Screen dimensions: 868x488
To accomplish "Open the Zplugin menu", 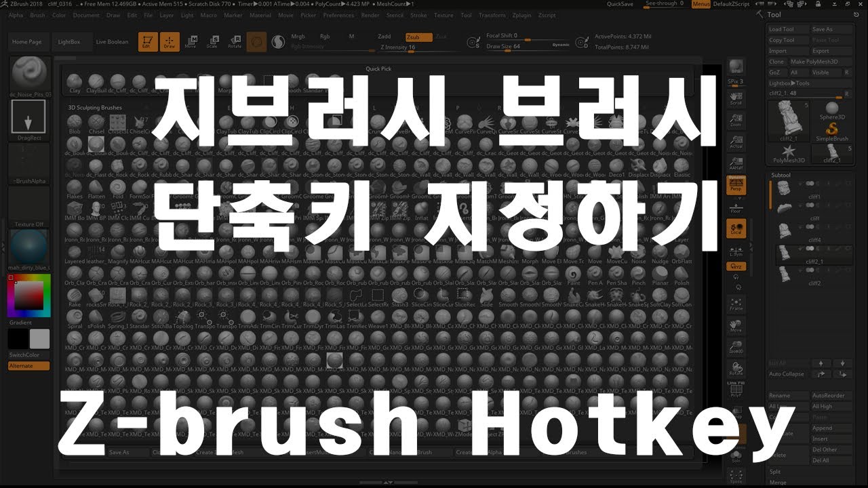I will (x=522, y=15).
